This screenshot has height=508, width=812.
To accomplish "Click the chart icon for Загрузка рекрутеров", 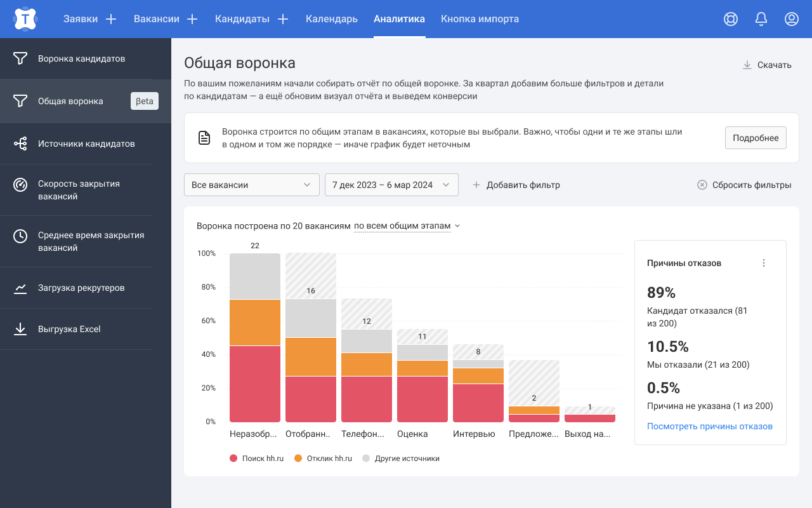I will [x=20, y=288].
